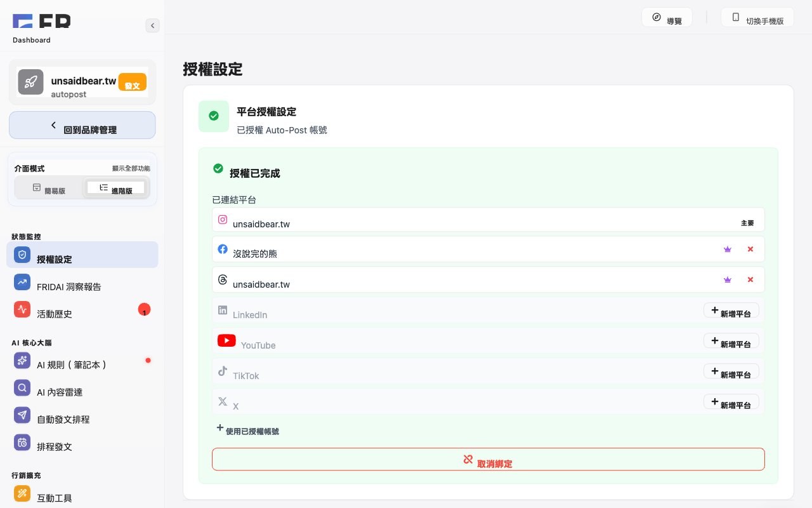This screenshot has height=508, width=812.
Task: Click 使用已授權帳號 link
Action: coord(247,430)
